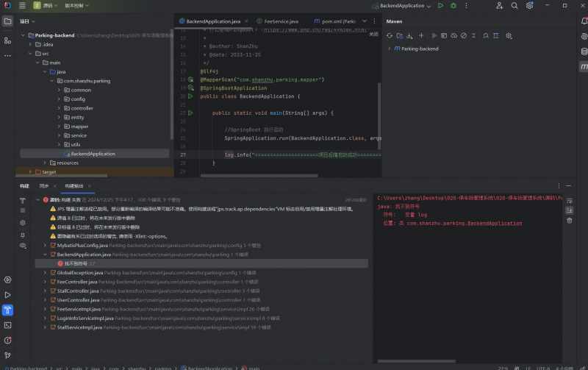Select the 找不到符号 :27 error row
This screenshot has height=370, width=588.
(201, 263)
